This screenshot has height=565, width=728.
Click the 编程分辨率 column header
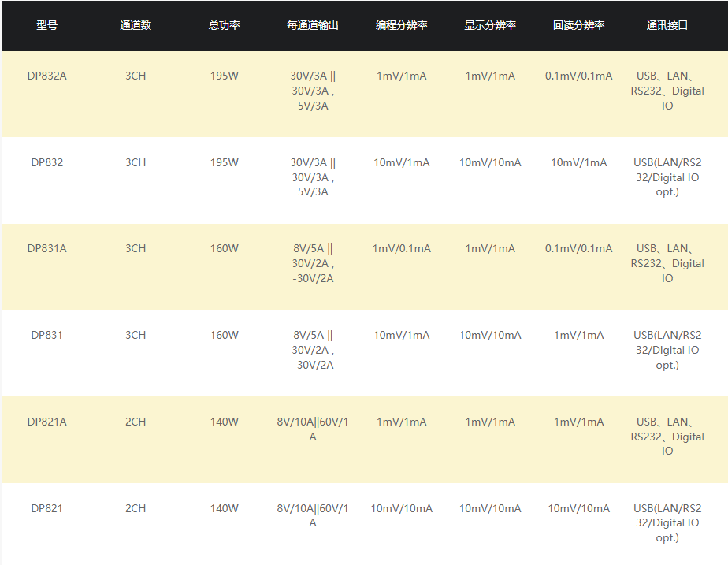pyautogui.click(x=402, y=25)
